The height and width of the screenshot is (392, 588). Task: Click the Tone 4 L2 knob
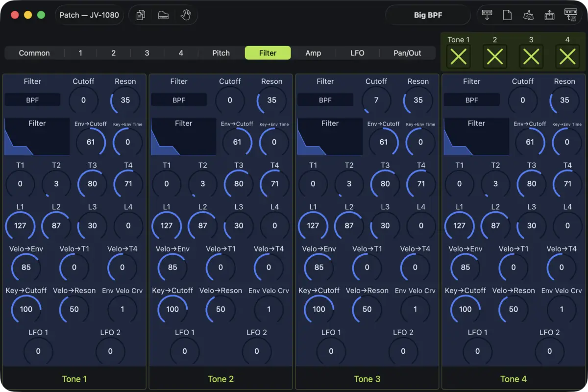[x=495, y=226]
